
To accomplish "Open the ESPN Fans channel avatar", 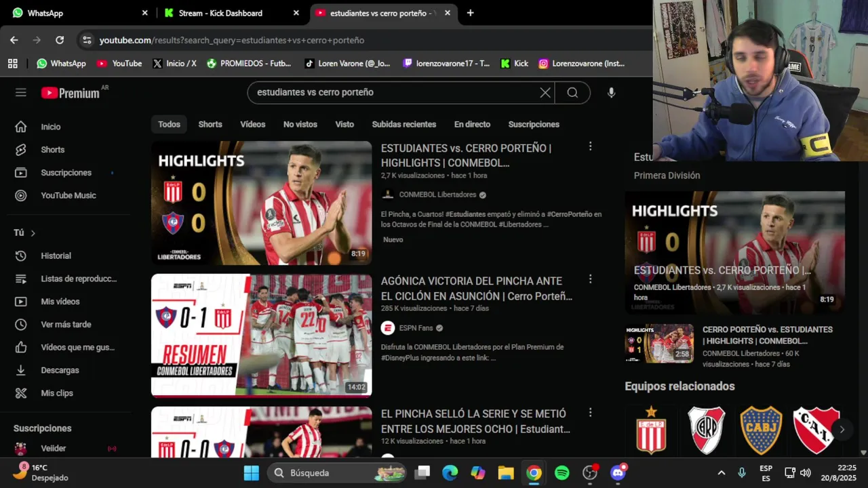I will (388, 328).
